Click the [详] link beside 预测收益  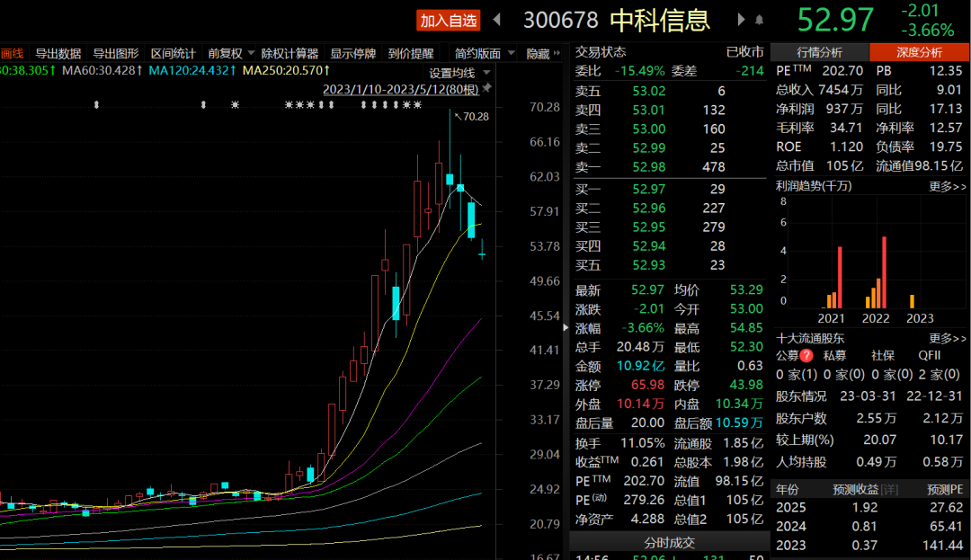tap(889, 490)
